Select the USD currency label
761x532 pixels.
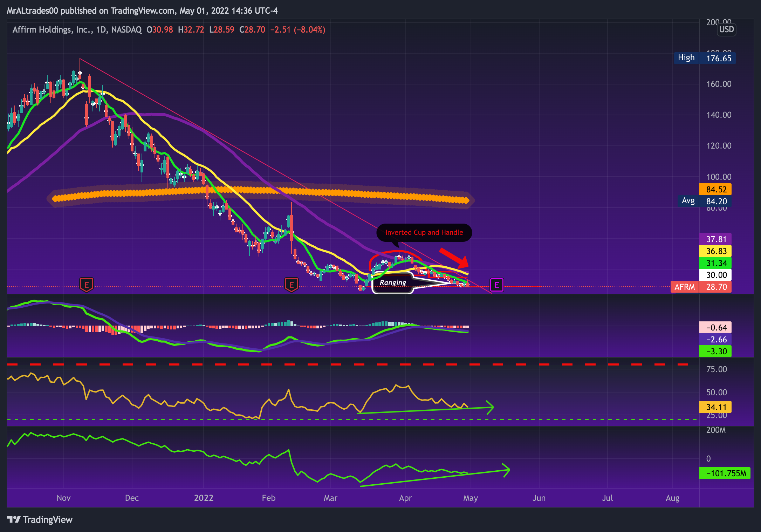coord(726,29)
